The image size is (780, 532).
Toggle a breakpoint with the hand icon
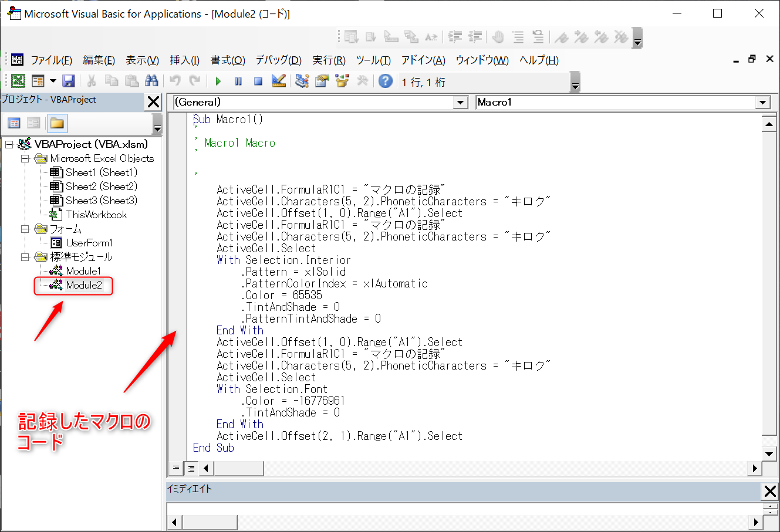click(x=498, y=37)
